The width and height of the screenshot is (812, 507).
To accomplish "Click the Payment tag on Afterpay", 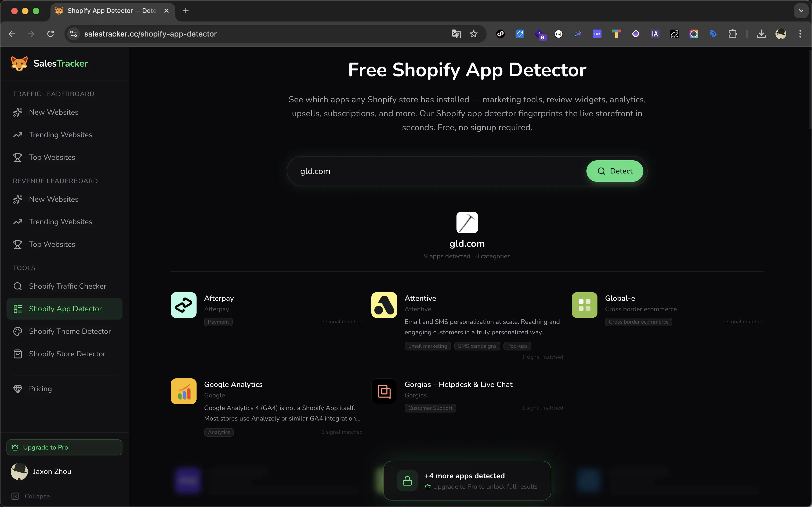I will tap(218, 322).
